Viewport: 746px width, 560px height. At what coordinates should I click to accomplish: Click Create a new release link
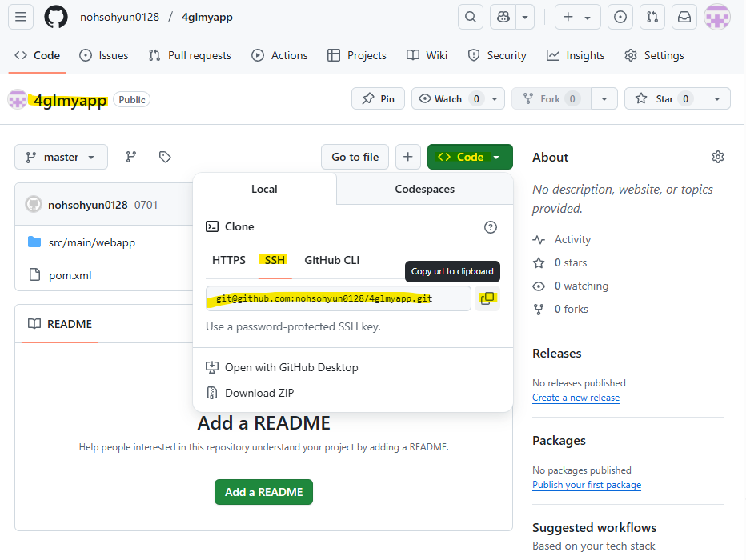tap(576, 398)
